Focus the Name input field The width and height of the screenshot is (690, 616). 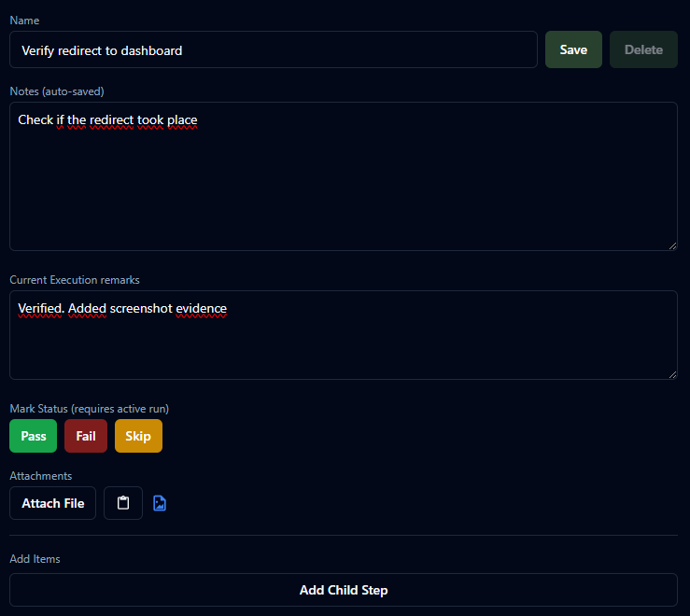[273, 49]
